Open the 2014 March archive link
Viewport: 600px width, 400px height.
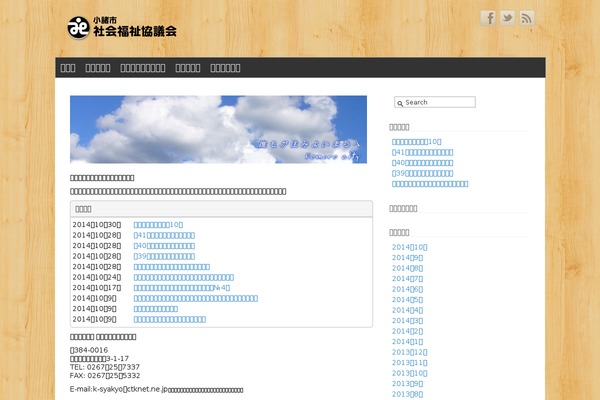pyautogui.click(x=408, y=321)
